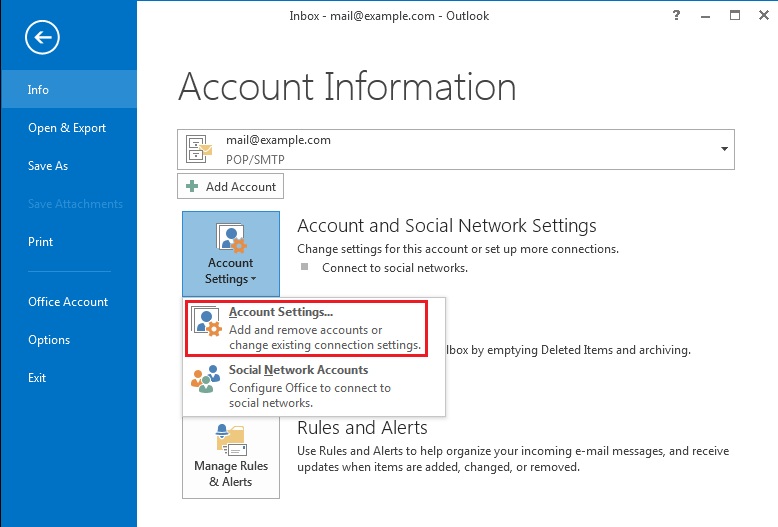Choose Exit from backstage menu
Image resolution: width=778 pixels, height=527 pixels.
tap(68, 378)
